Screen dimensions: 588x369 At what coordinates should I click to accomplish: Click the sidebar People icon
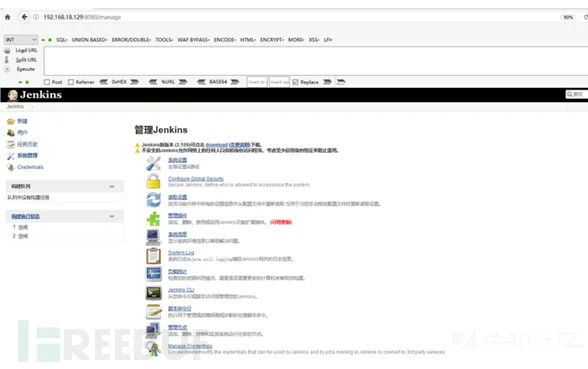(11, 132)
